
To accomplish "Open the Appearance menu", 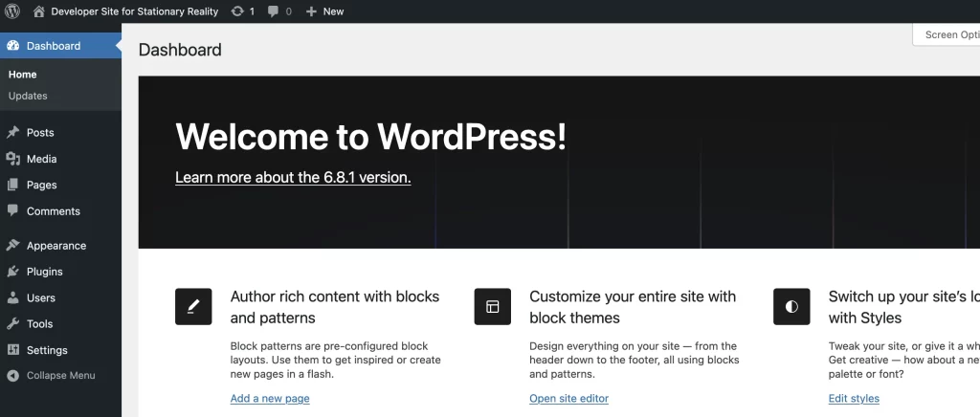I will [60, 246].
